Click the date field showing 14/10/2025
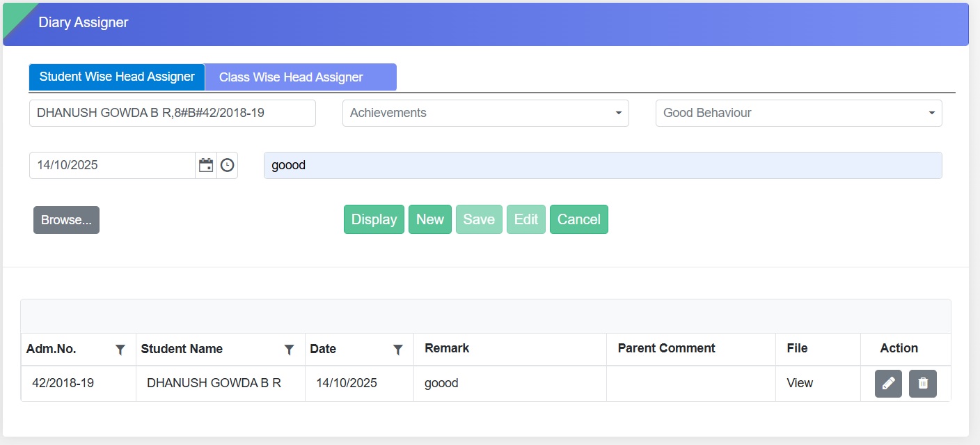 [112, 166]
